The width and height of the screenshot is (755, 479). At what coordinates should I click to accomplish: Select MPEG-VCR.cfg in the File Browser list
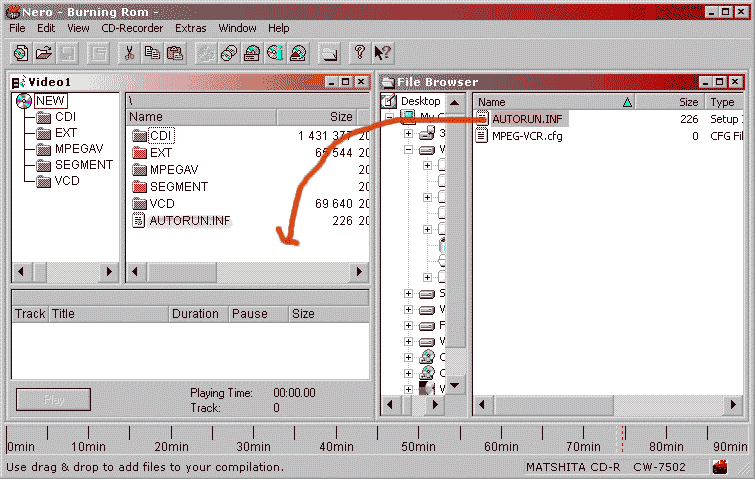point(527,136)
